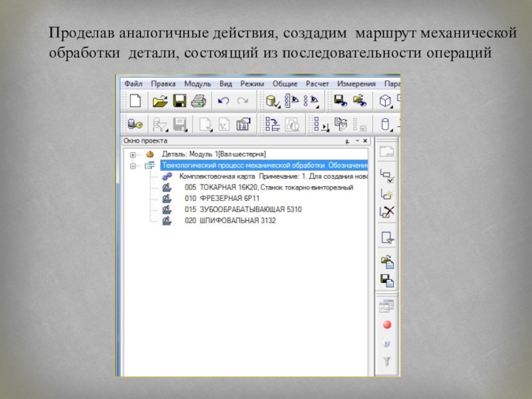Click the Print icon

coord(198,101)
